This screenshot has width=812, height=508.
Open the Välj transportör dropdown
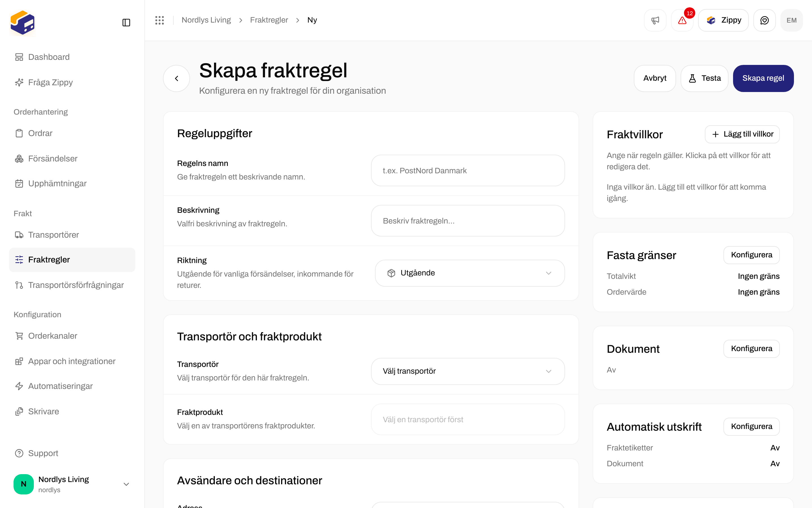[x=468, y=371]
